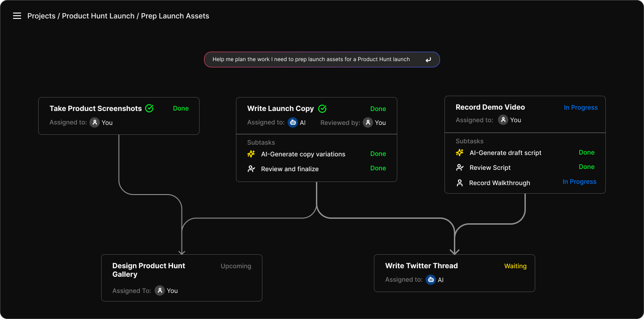
Task: Collapse the Subtasks section on Write Launch Copy
Action: pos(261,142)
